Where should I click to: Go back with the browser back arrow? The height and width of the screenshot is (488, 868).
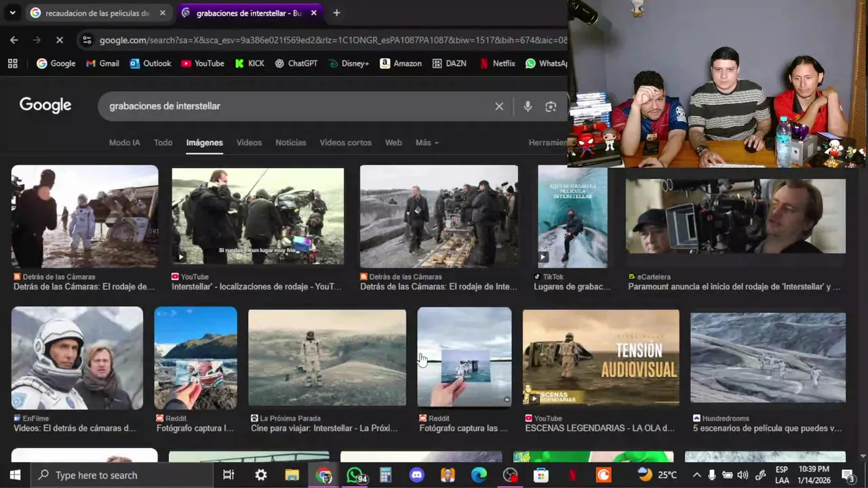coord(14,40)
